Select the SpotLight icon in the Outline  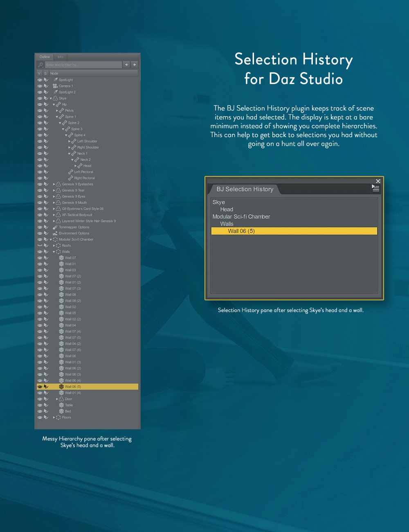pos(56,80)
